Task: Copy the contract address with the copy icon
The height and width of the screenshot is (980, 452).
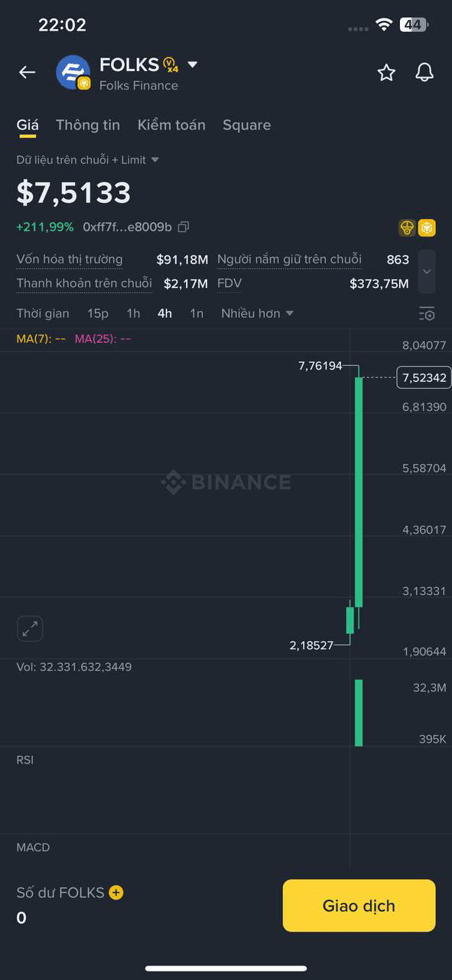Action: tap(184, 227)
